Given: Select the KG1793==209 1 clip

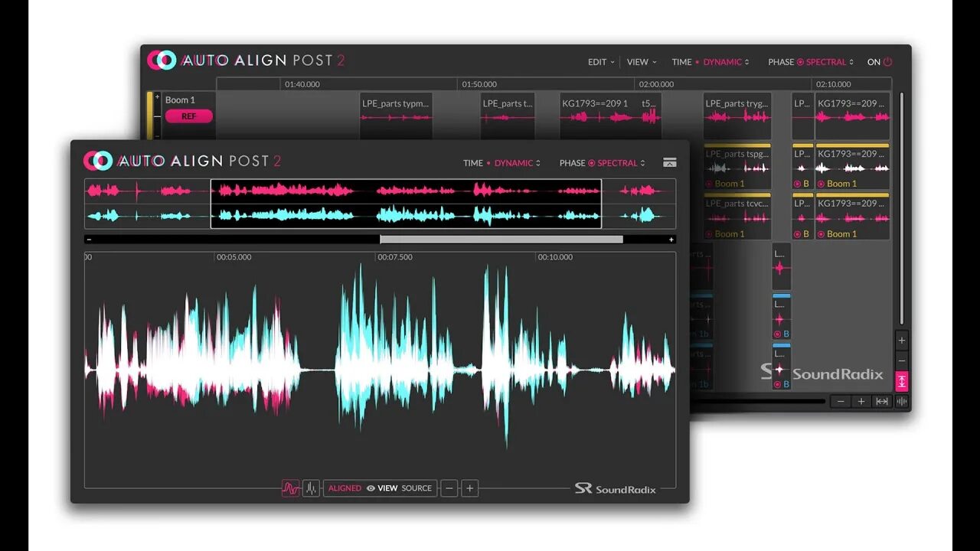Looking at the screenshot, I should pos(610,116).
